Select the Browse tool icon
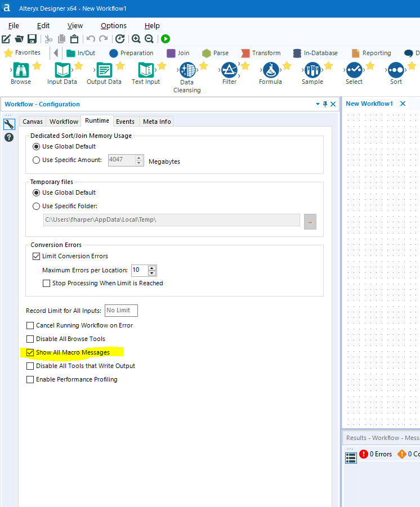420x507 pixels. [21, 70]
